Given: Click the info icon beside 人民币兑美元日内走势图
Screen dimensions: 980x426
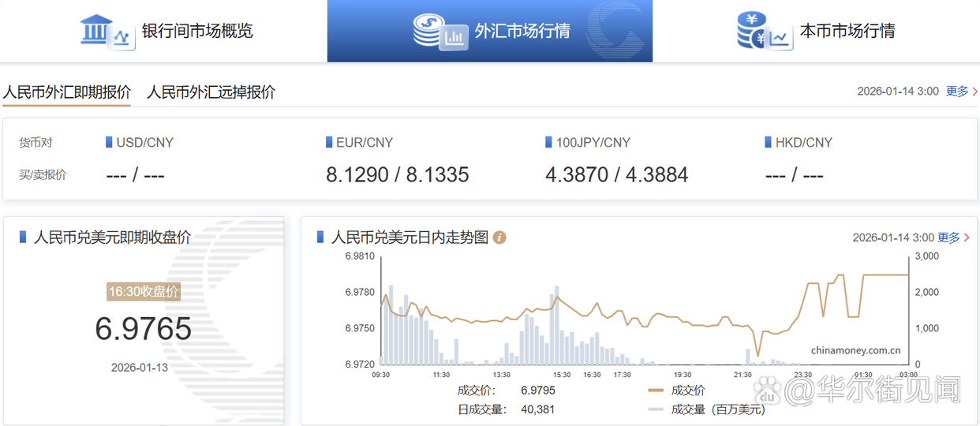Looking at the screenshot, I should (499, 237).
